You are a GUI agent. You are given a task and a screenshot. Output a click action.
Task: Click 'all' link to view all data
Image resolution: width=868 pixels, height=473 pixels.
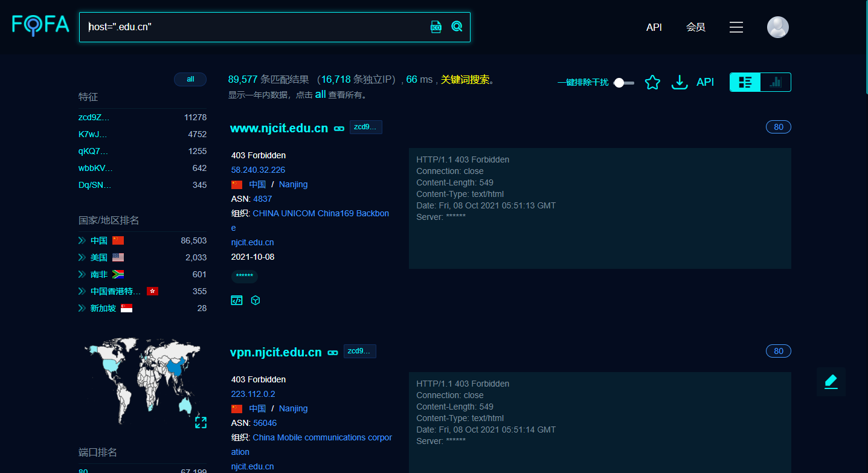[320, 94]
